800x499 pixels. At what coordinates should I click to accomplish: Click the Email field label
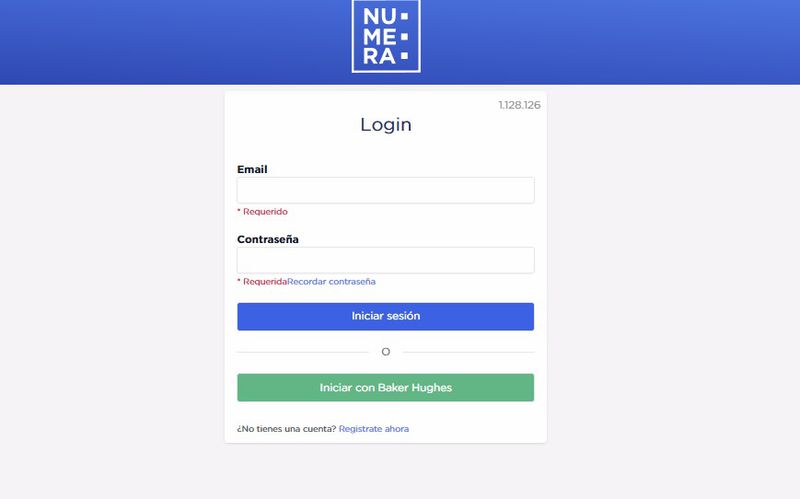coord(252,169)
